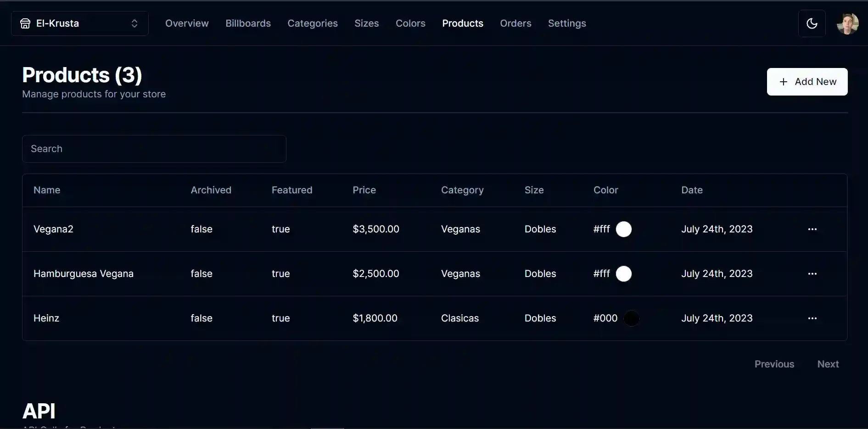Screen dimensions: 868x429
Task: Click the Archived column header
Action: click(x=211, y=190)
